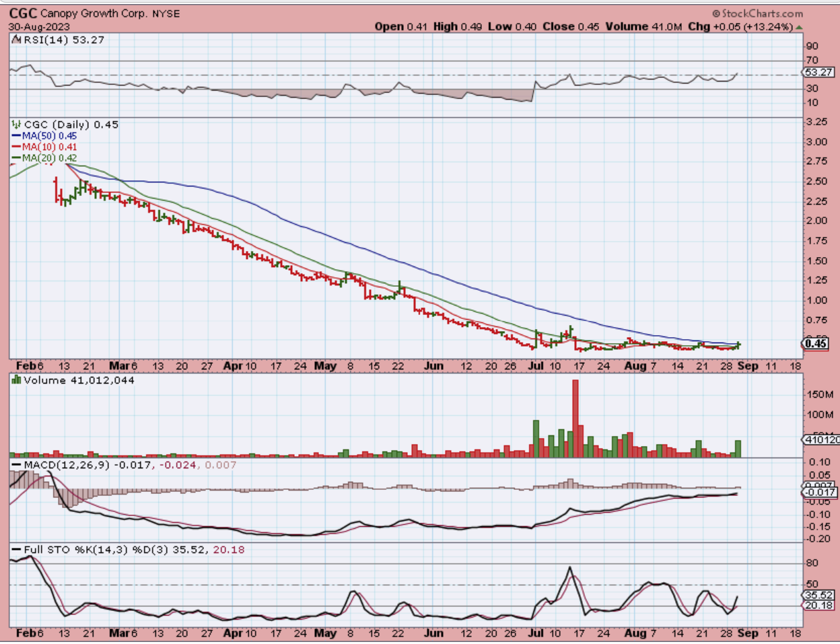
Task: Click the small legend icon before RSI(14)
Action: coord(15,40)
